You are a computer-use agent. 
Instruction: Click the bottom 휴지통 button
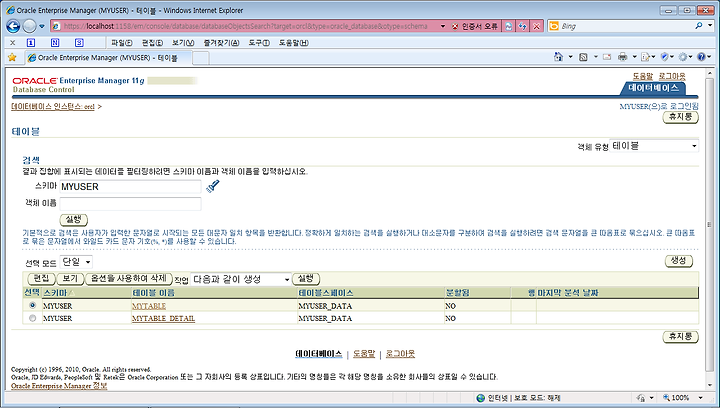tap(681, 336)
